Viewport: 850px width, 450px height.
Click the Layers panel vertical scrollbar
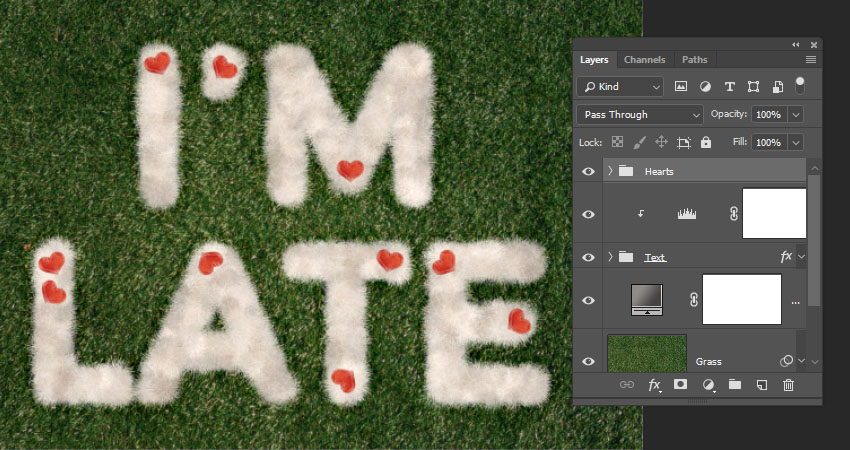pyautogui.click(x=814, y=241)
